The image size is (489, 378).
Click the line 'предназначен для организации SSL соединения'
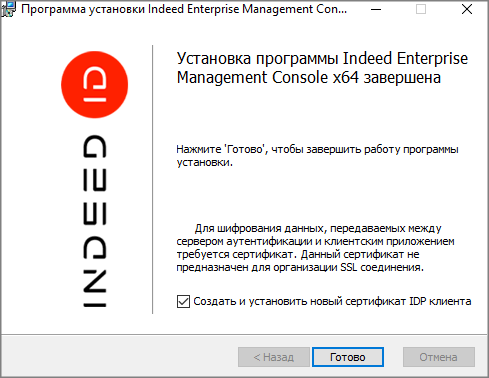pyautogui.click(x=300, y=267)
